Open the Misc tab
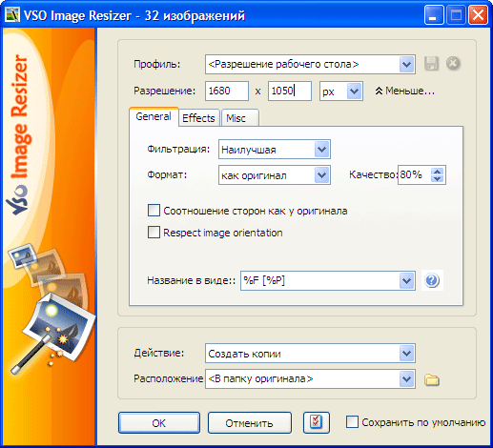493x448 pixels. click(240, 118)
